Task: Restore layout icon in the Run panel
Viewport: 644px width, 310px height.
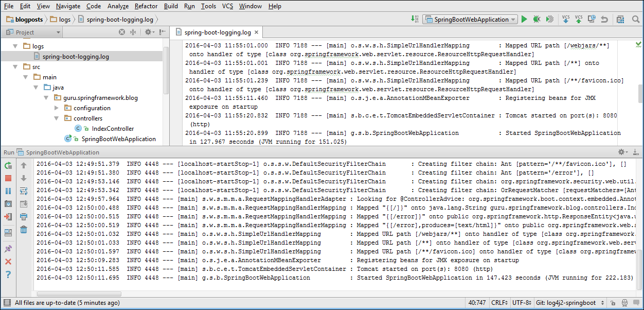Action: [8, 233]
